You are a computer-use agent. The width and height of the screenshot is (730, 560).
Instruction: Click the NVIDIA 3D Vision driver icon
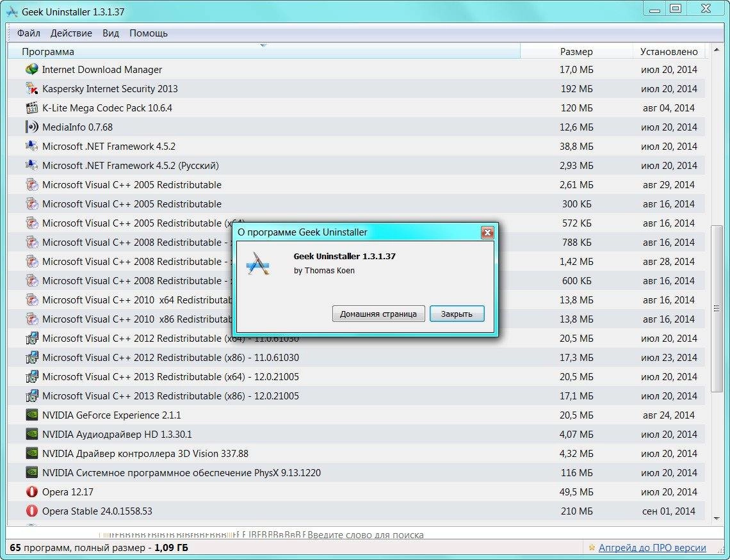point(31,454)
